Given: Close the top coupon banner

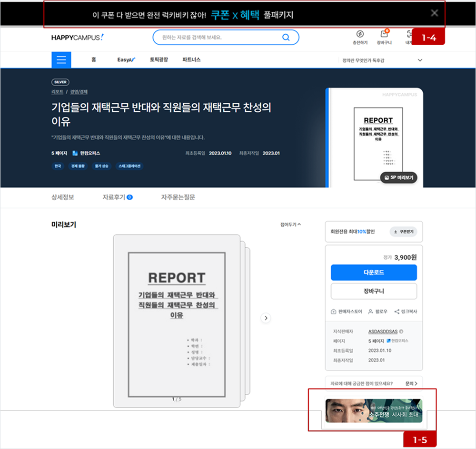Looking at the screenshot, I should [434, 13].
